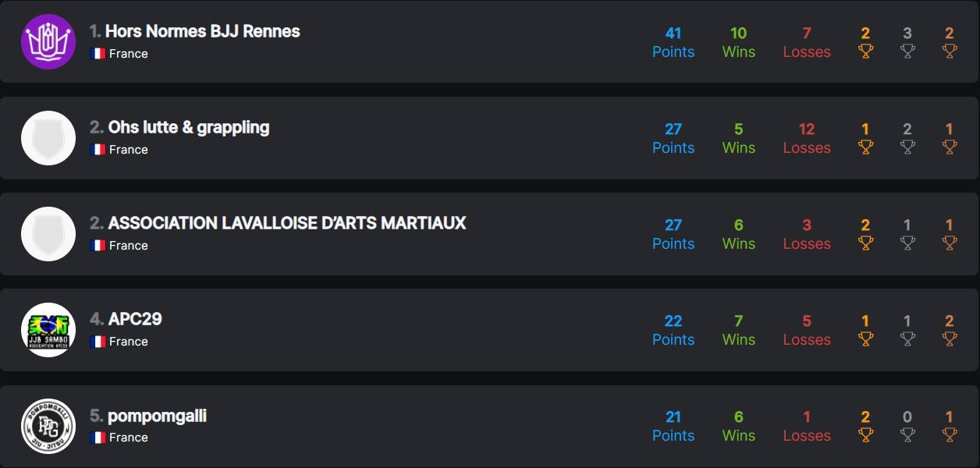Select the pompomgalli team name
This screenshot has height=468, width=980.
[x=157, y=416]
